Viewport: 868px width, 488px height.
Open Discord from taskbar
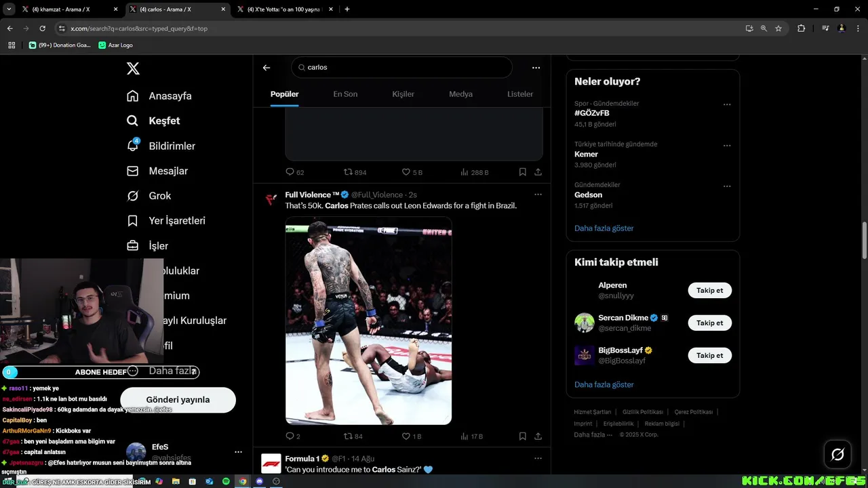(x=259, y=481)
